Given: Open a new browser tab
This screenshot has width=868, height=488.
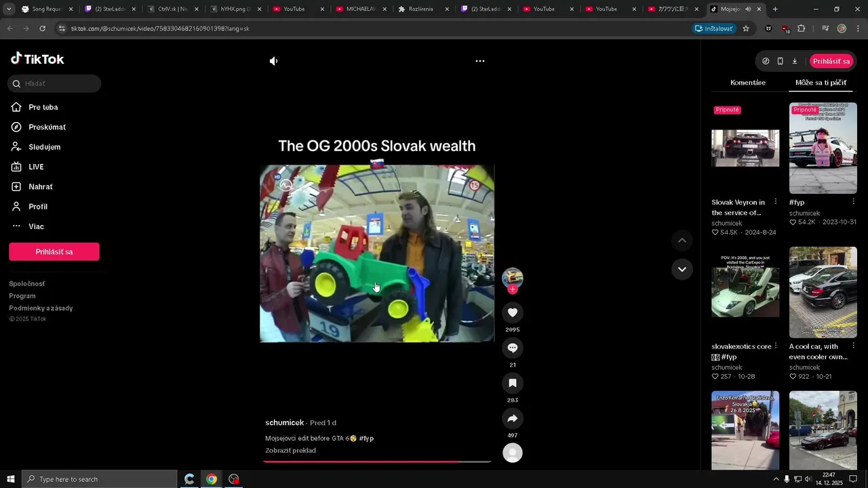Looking at the screenshot, I should (x=775, y=9).
